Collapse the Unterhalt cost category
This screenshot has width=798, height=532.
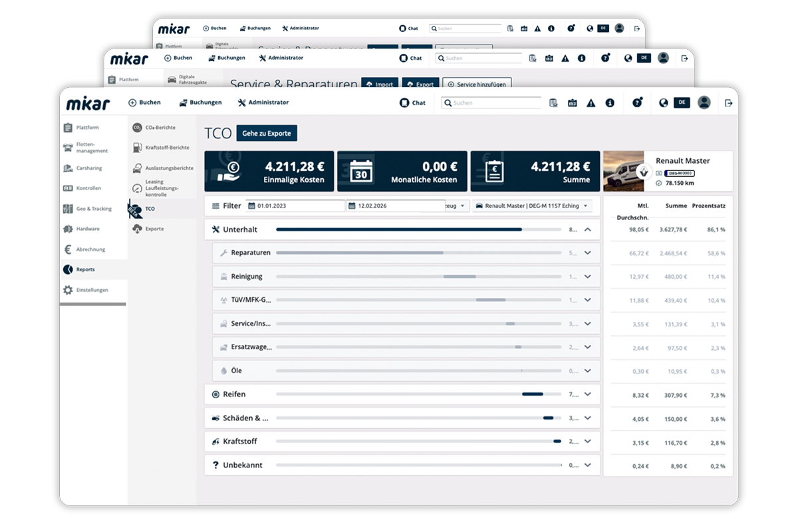(x=587, y=229)
